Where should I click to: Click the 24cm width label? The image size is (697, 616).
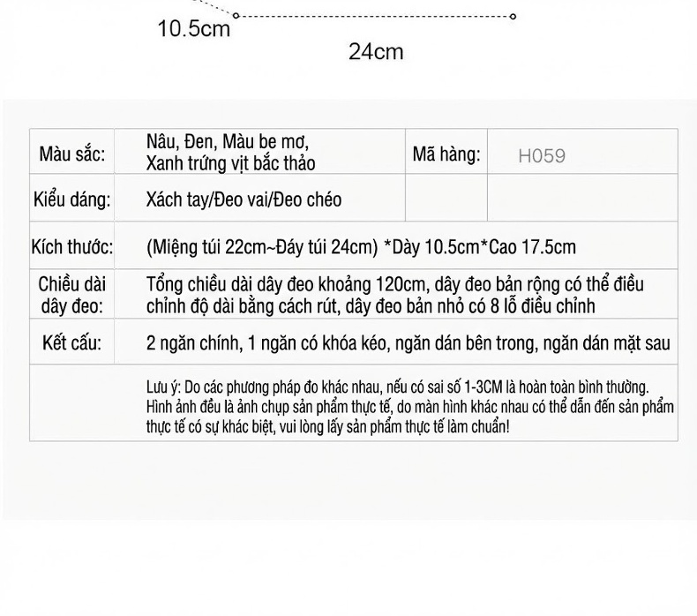pyautogui.click(x=376, y=51)
